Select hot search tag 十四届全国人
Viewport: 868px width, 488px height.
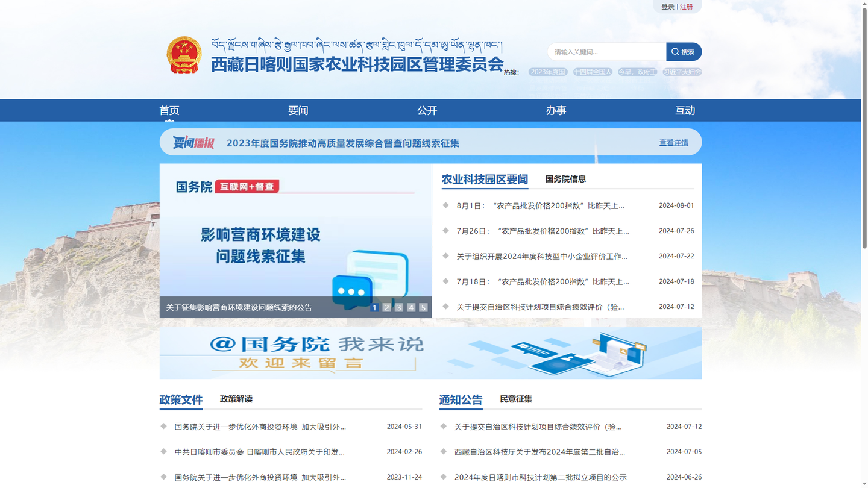593,72
